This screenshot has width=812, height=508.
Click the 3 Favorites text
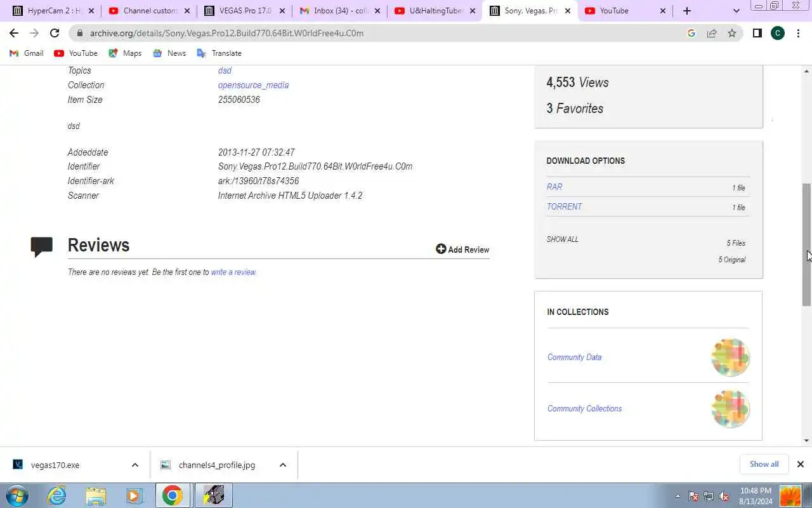coord(575,109)
